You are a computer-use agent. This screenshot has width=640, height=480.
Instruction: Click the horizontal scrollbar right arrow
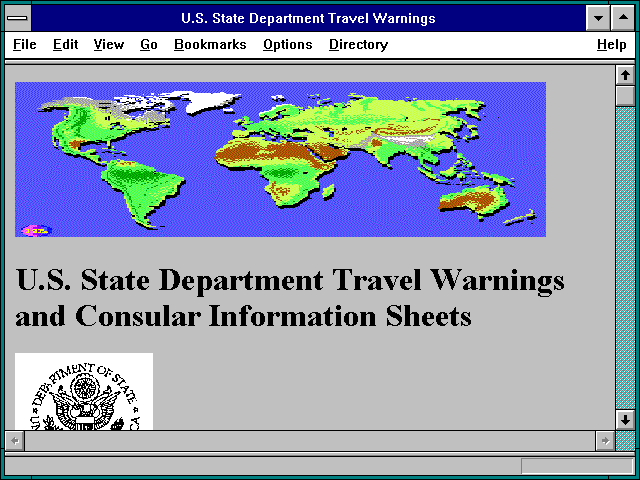605,441
